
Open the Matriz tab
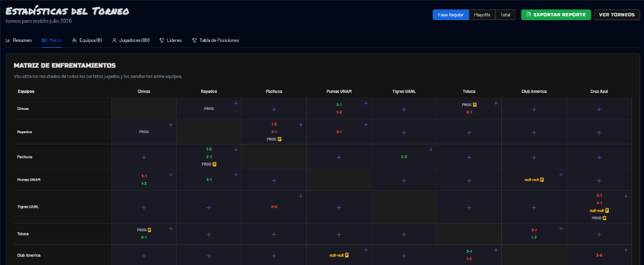click(x=52, y=41)
